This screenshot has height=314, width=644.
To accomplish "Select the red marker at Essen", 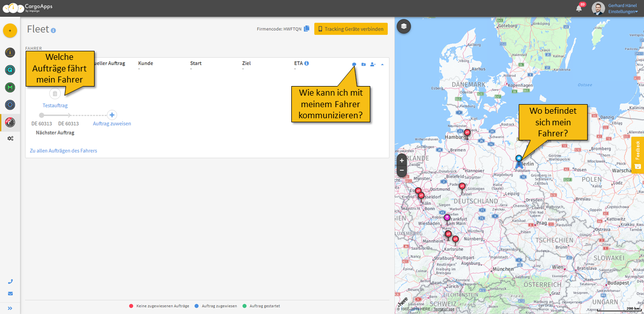I will point(418,191).
